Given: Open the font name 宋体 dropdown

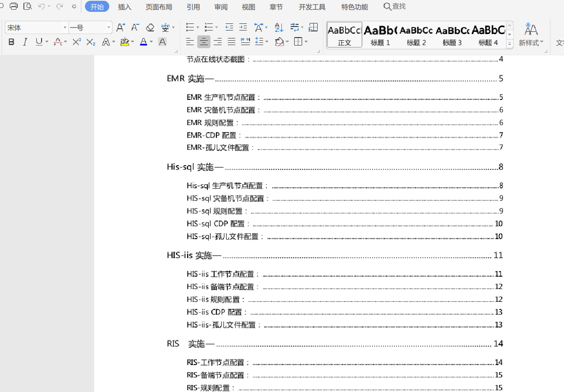Looking at the screenshot, I should click(65, 27).
